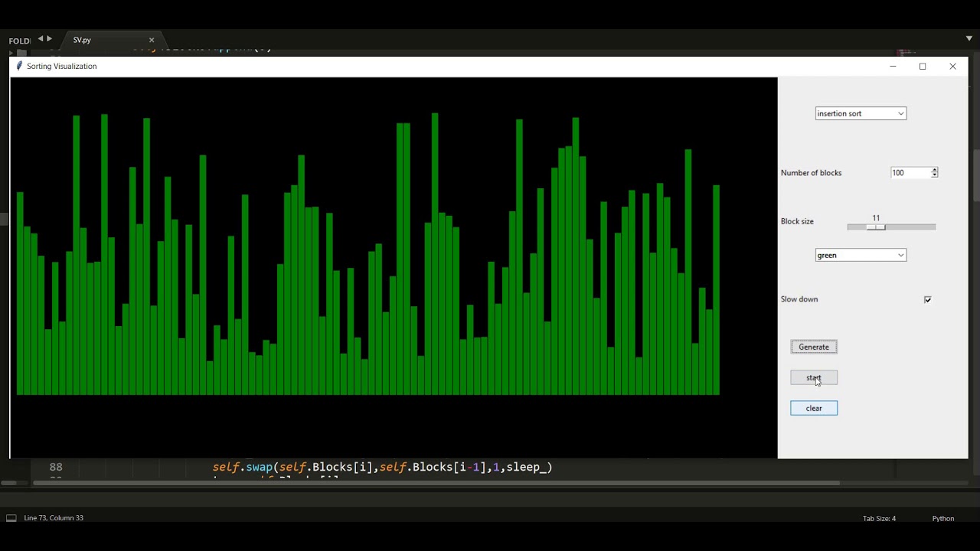Maximize the Sorting Visualization window
The width and height of the screenshot is (980, 551).
pyautogui.click(x=923, y=67)
